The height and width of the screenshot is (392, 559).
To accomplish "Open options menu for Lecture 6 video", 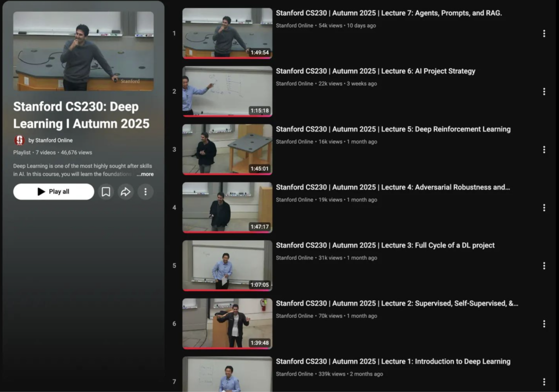I will pos(544,92).
